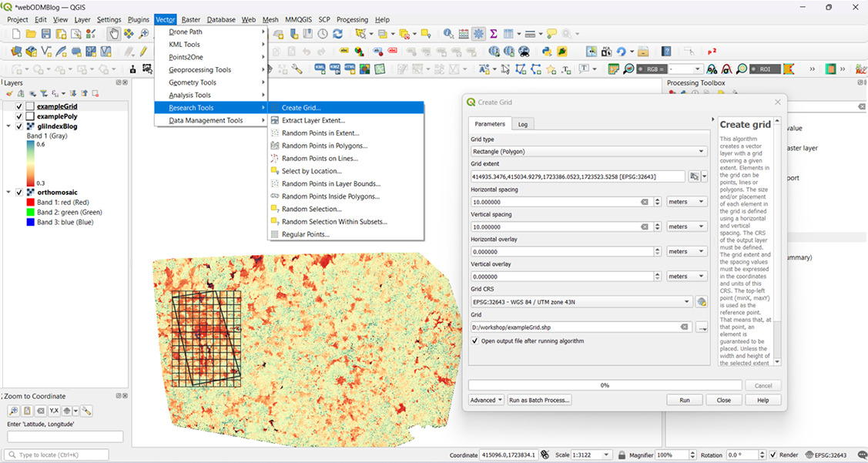Click the Refresh map icon
The height and width of the screenshot is (463, 868).
coord(337,34)
